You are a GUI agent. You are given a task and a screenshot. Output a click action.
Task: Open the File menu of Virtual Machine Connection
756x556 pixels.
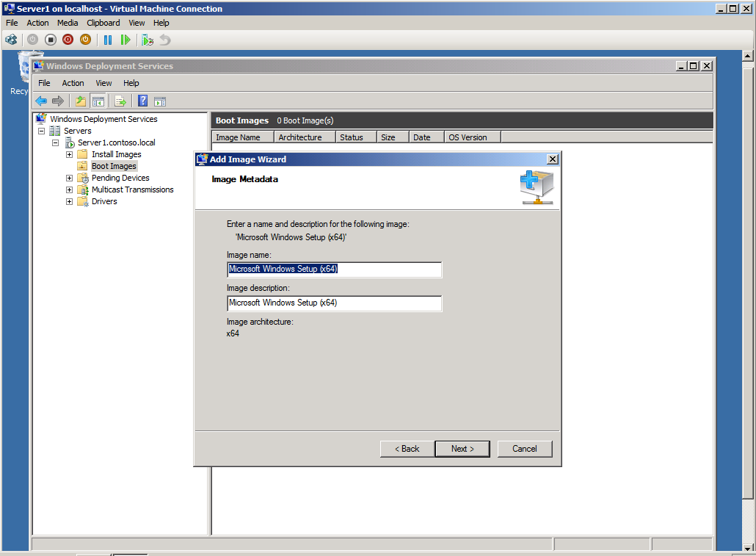[x=12, y=23]
